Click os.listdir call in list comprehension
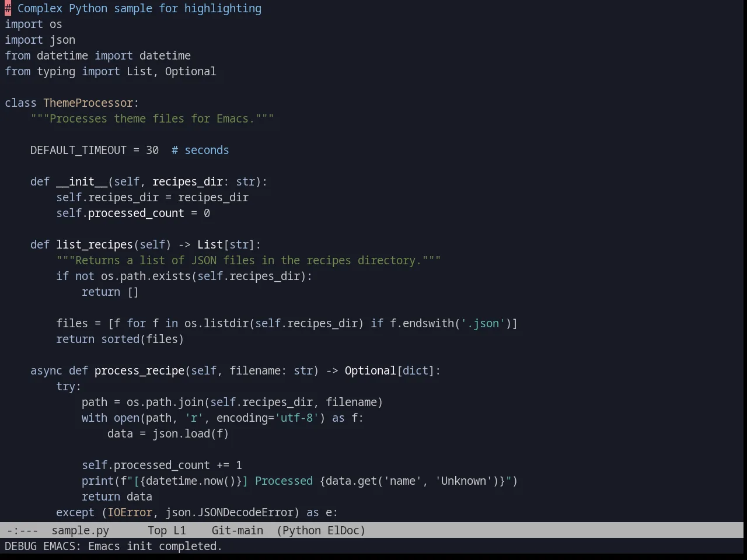 coord(217,323)
